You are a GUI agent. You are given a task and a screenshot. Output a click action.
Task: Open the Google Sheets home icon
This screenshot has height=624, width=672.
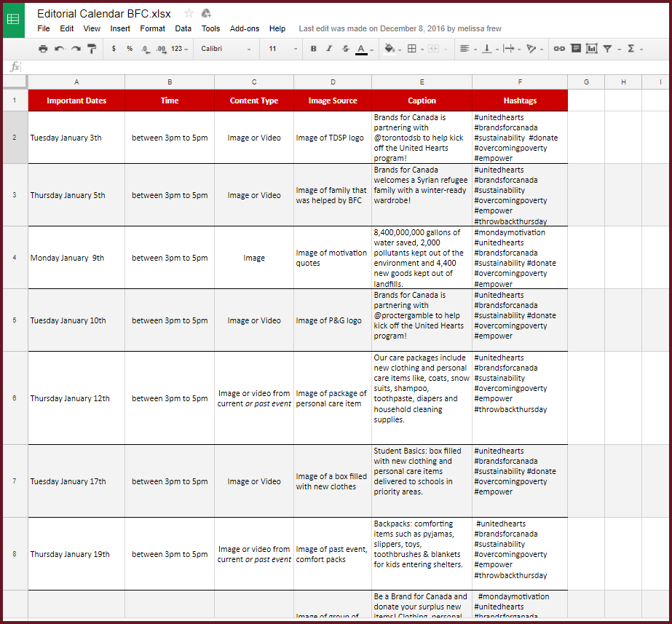click(x=13, y=19)
